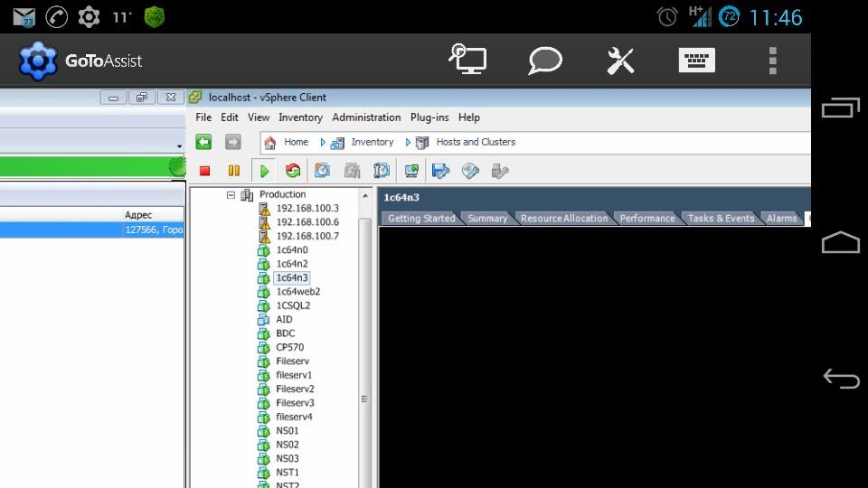This screenshot has height=488, width=868.
Task: Launch virtual machine console icon
Action: coord(411,171)
